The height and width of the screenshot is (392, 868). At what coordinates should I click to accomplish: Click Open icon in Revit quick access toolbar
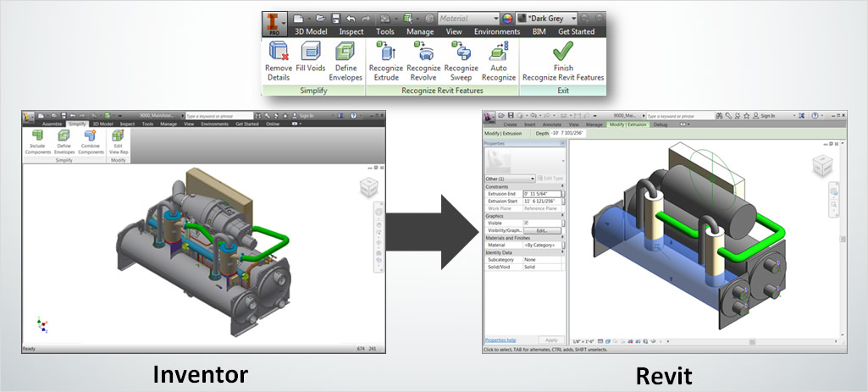click(x=501, y=116)
